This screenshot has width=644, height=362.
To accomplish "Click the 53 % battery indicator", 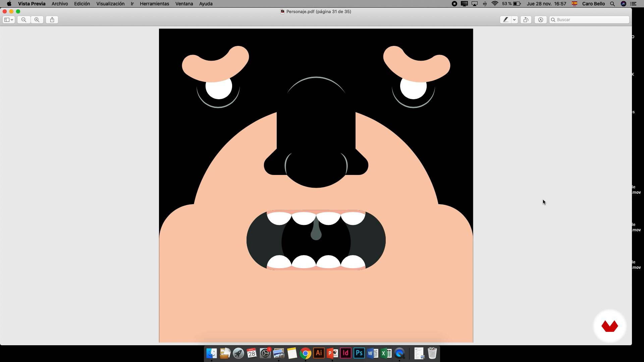I will point(512,4).
